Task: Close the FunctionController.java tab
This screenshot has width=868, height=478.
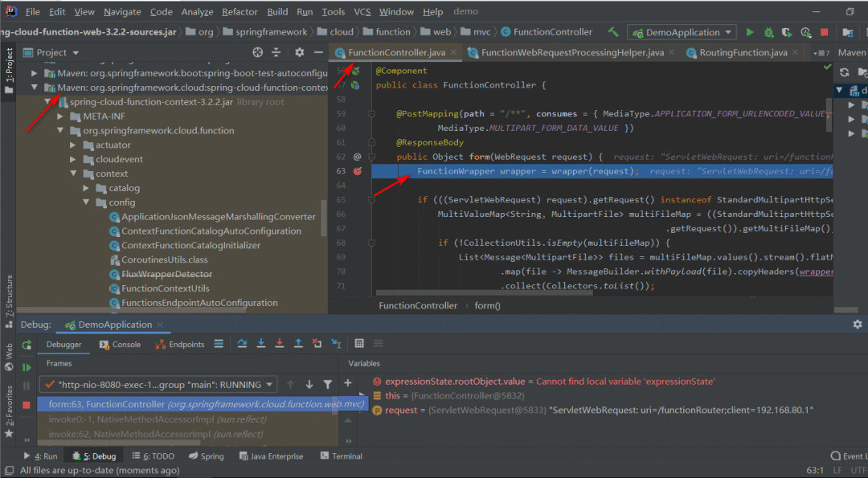Action: [x=453, y=52]
